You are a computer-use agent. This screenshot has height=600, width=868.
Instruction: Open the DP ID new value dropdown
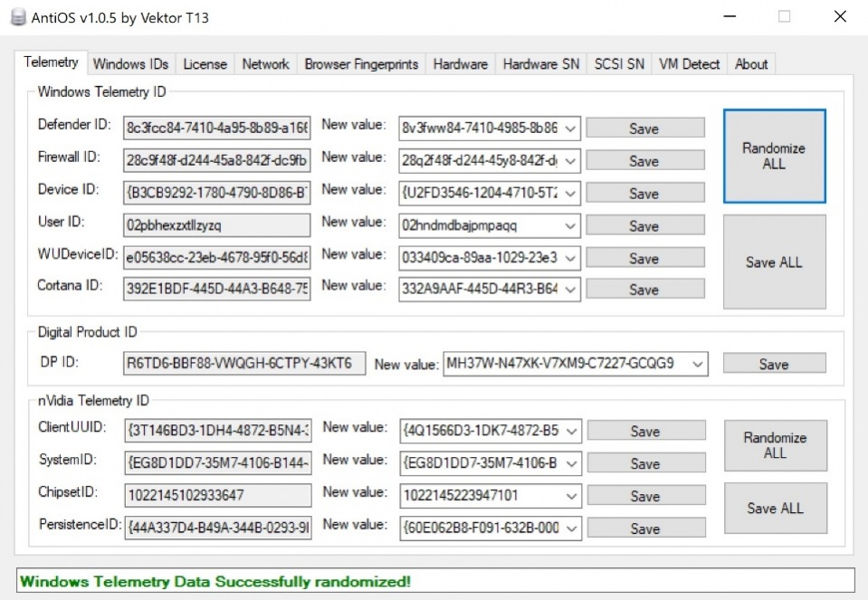696,363
